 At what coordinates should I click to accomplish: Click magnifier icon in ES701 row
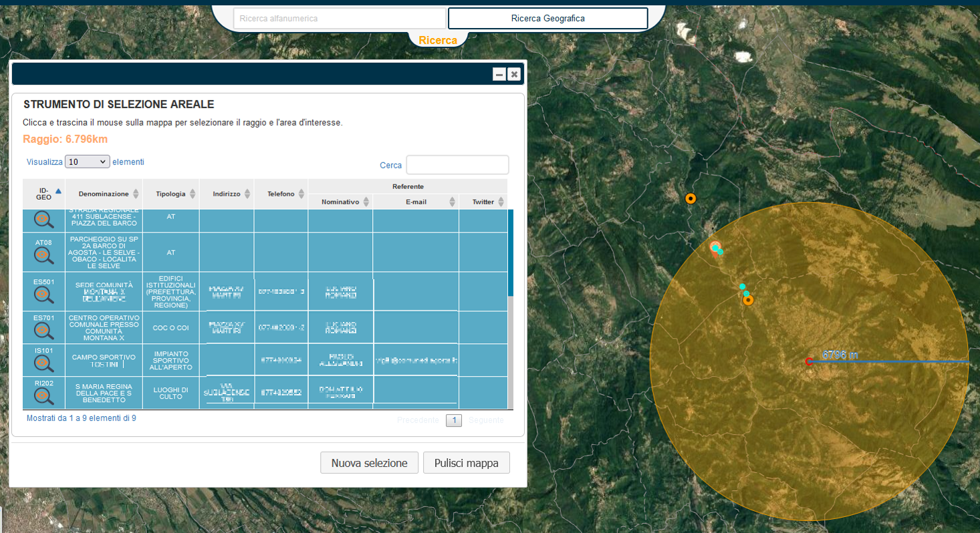tap(44, 330)
